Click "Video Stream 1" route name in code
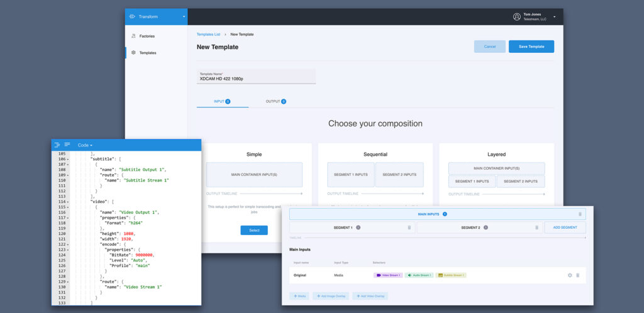 [x=143, y=287]
